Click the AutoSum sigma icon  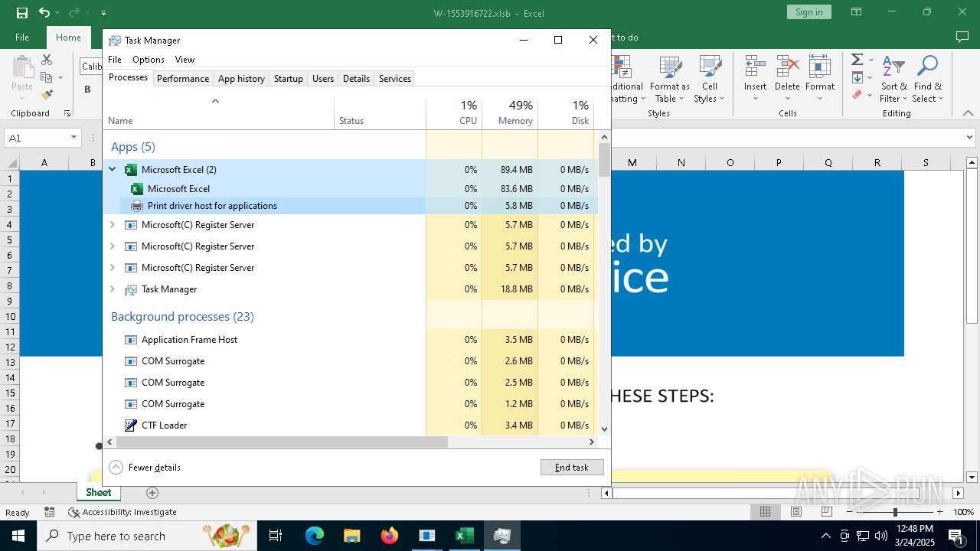coord(857,60)
